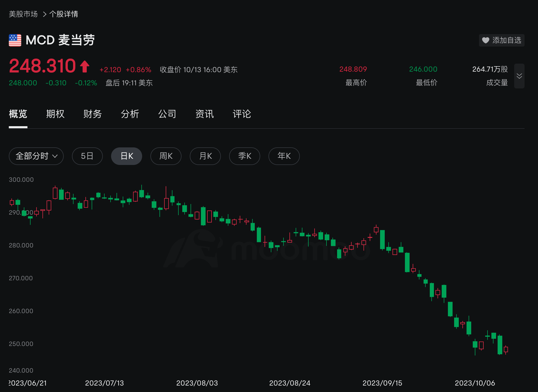Click the US flag icon beside MCD
This screenshot has width=538, height=392.
pyautogui.click(x=15, y=40)
